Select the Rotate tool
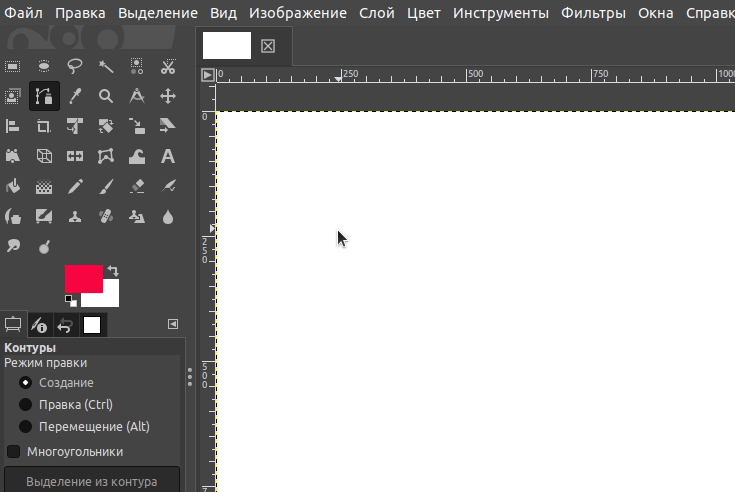Image resolution: width=735 pixels, height=492 pixels. 106,127
